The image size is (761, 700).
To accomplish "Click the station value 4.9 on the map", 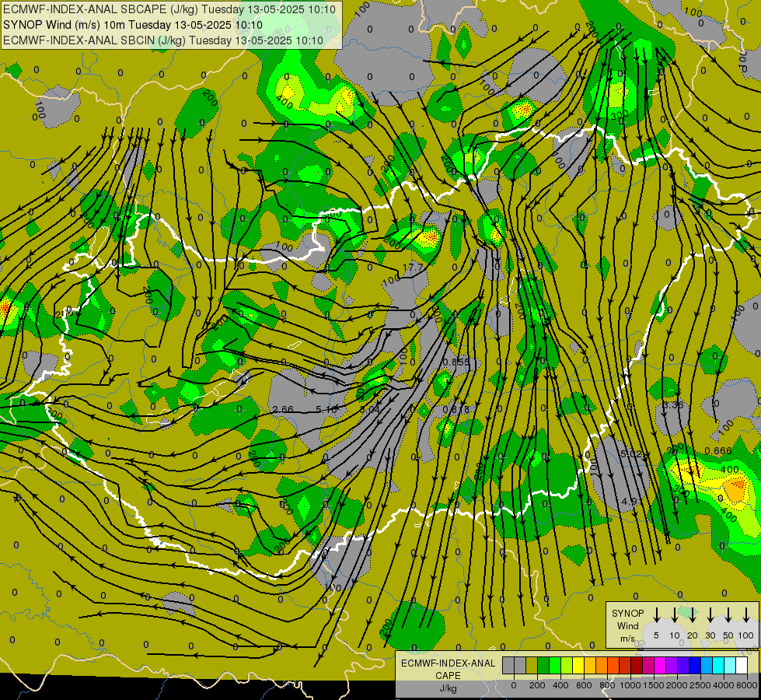I will pos(629,501).
